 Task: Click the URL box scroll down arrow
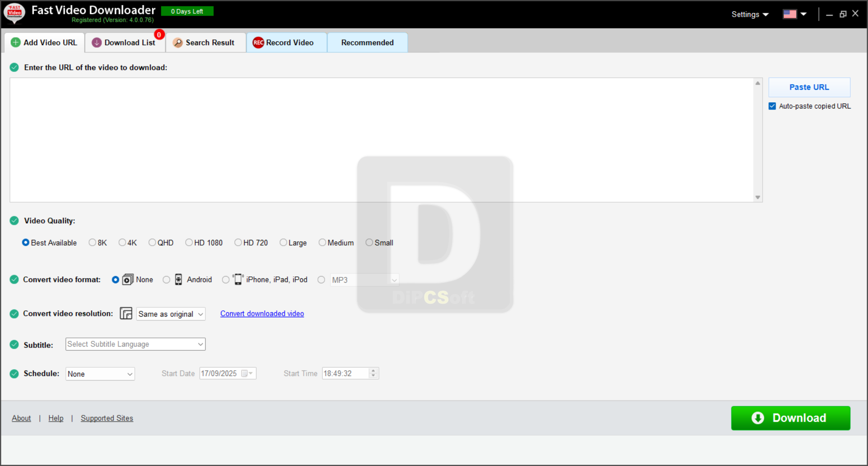point(758,197)
